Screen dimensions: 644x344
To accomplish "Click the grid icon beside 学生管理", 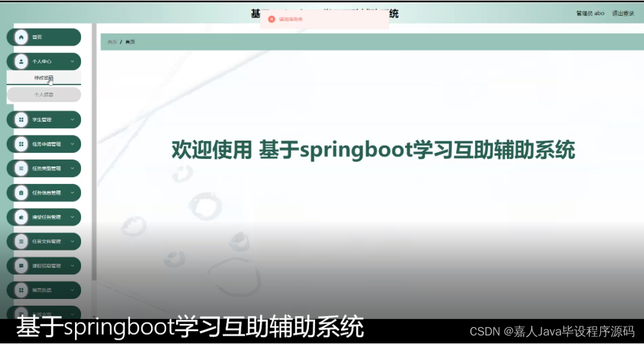I will (x=21, y=120).
